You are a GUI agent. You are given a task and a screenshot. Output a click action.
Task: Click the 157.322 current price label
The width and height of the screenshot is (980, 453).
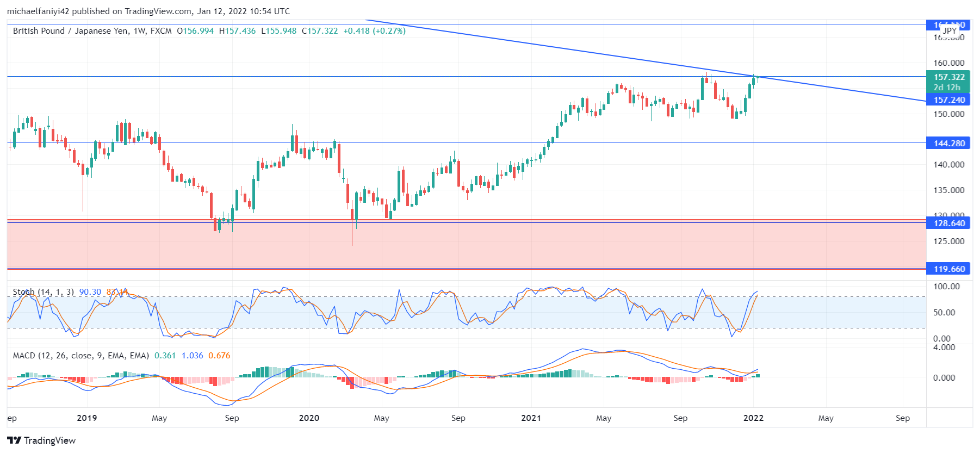pos(949,77)
